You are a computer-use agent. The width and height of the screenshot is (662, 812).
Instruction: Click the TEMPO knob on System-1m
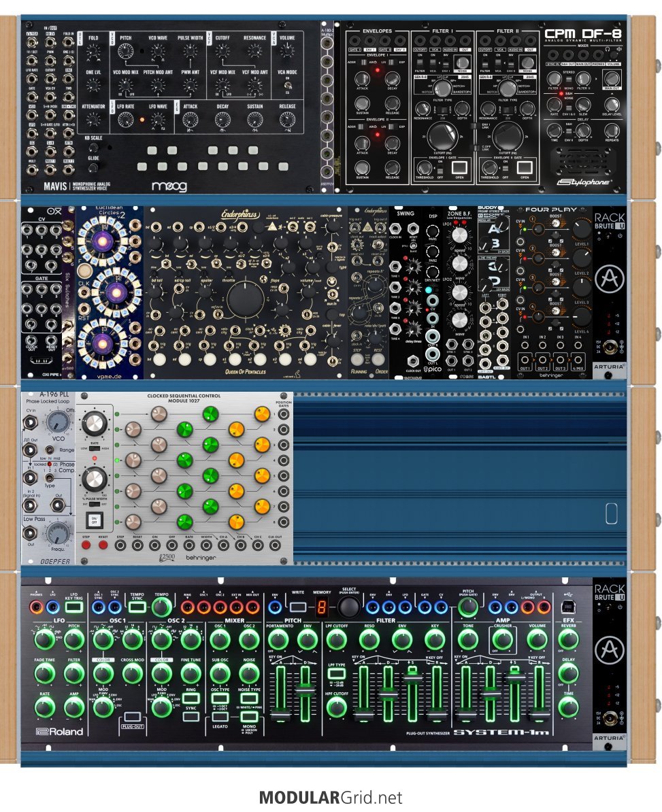tap(161, 607)
